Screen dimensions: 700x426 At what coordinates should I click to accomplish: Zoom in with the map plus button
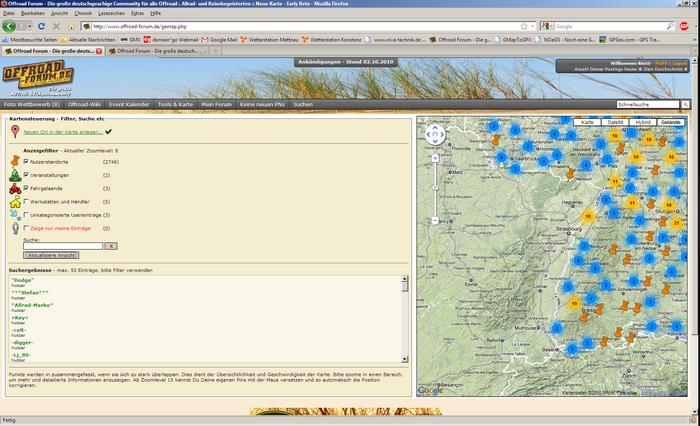click(x=435, y=158)
